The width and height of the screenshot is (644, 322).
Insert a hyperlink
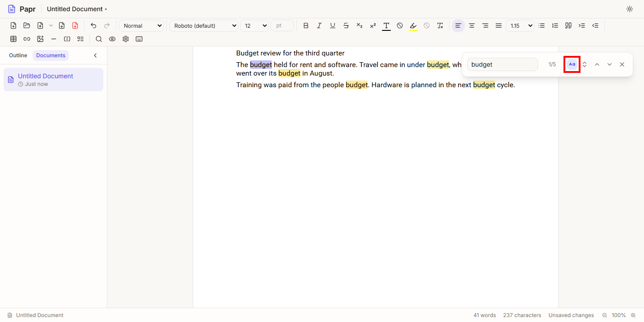tap(27, 39)
